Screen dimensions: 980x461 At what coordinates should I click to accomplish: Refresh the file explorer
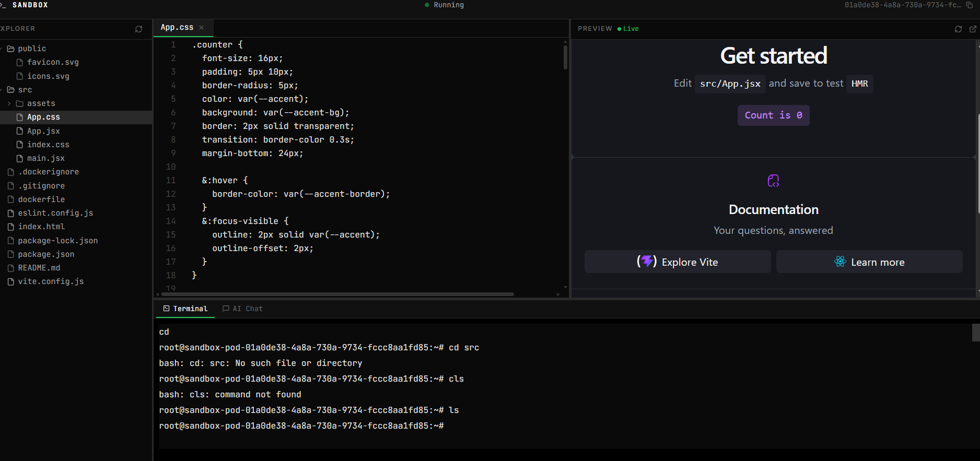[x=138, y=29]
